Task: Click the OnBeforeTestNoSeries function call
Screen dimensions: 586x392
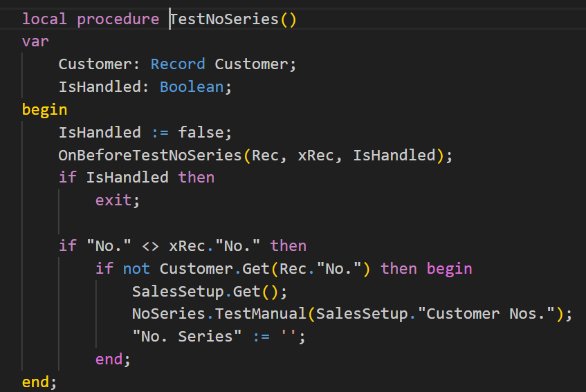Action: (150, 155)
